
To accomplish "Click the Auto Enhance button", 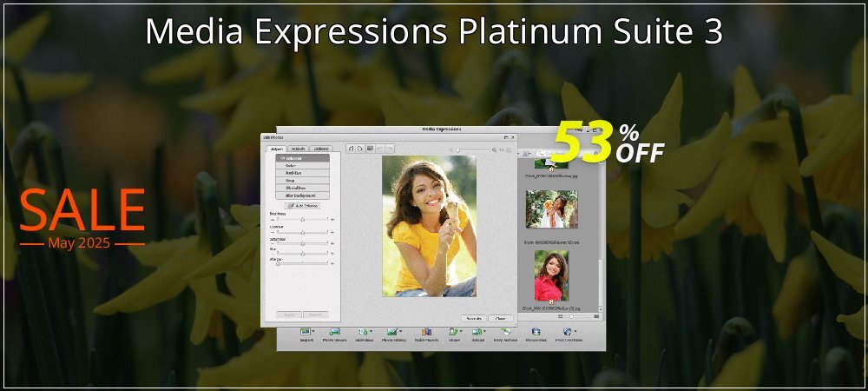I will click(x=302, y=205).
